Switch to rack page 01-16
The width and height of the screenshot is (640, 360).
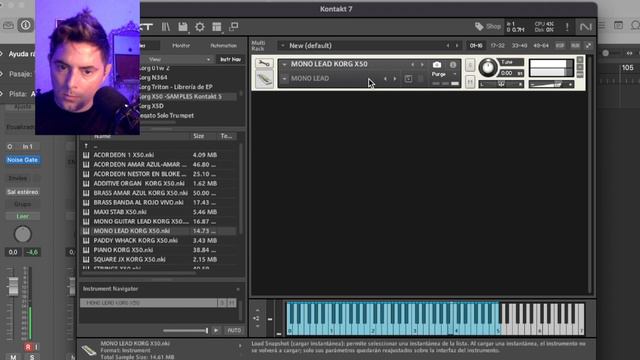[476, 46]
